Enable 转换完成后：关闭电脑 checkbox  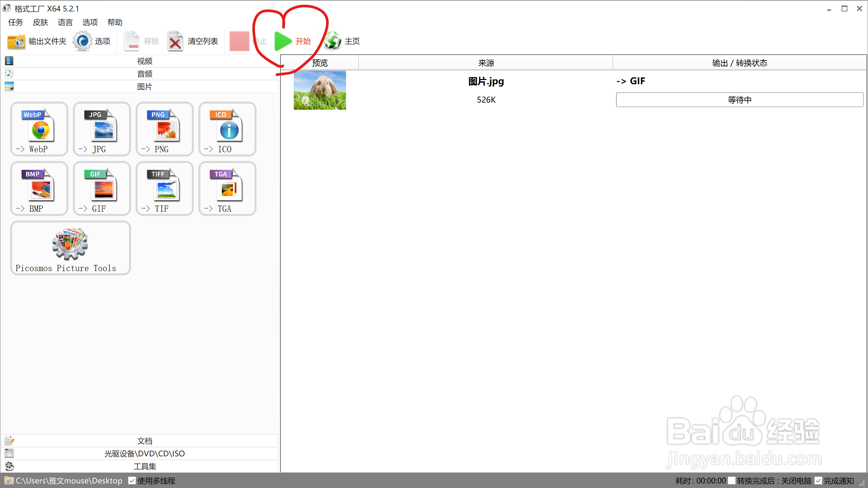[x=732, y=480]
